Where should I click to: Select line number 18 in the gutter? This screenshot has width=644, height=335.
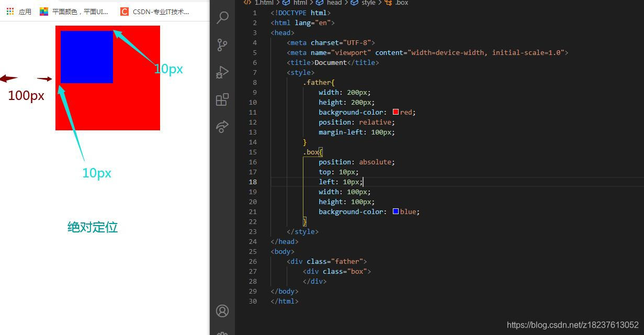coord(253,182)
